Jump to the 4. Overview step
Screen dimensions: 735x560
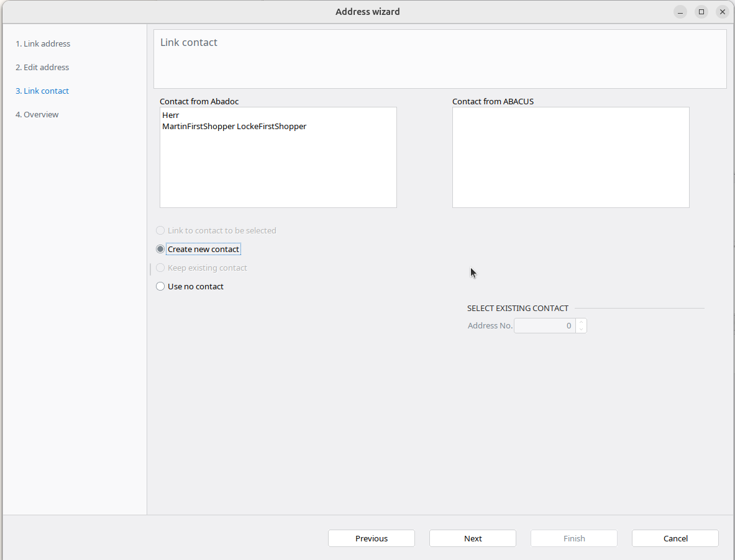click(37, 115)
